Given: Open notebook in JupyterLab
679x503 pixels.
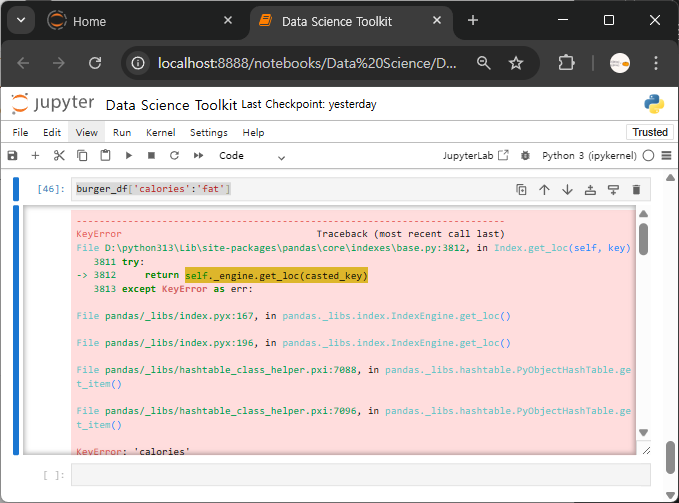Looking at the screenshot, I should coord(475,155).
